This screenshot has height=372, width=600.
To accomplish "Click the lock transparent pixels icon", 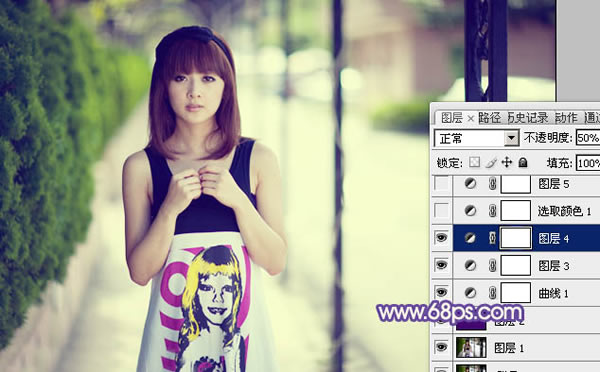I will pos(474,163).
